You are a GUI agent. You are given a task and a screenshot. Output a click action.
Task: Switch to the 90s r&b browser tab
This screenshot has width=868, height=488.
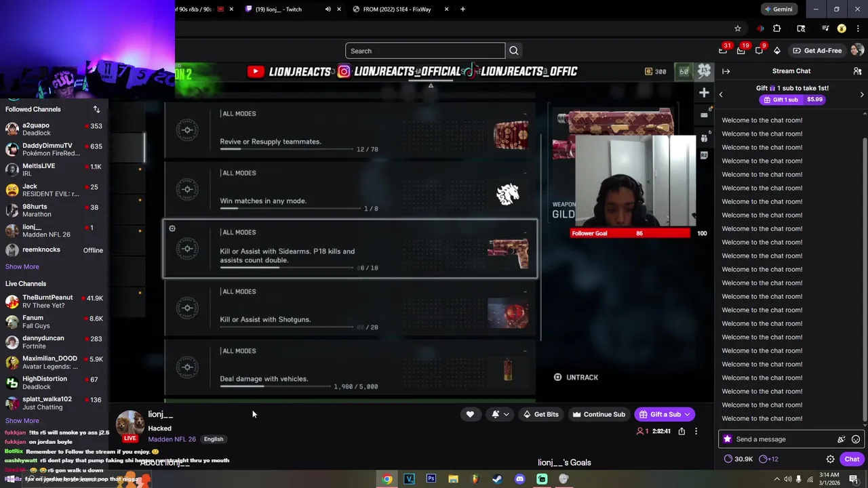(204, 9)
